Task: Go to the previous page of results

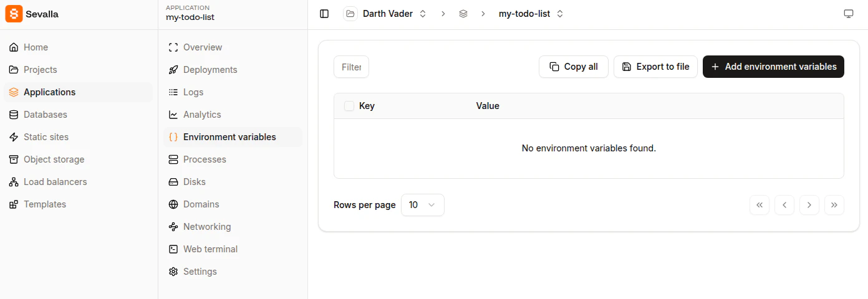Action: (784, 205)
